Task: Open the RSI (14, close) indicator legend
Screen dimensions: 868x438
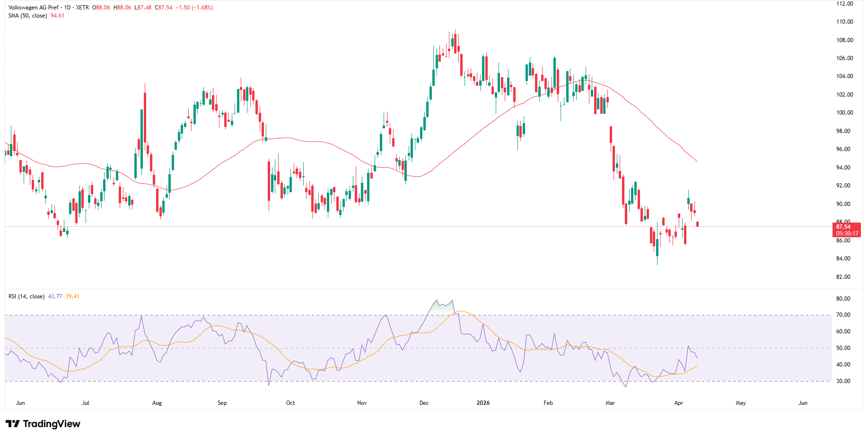Action: [26, 296]
